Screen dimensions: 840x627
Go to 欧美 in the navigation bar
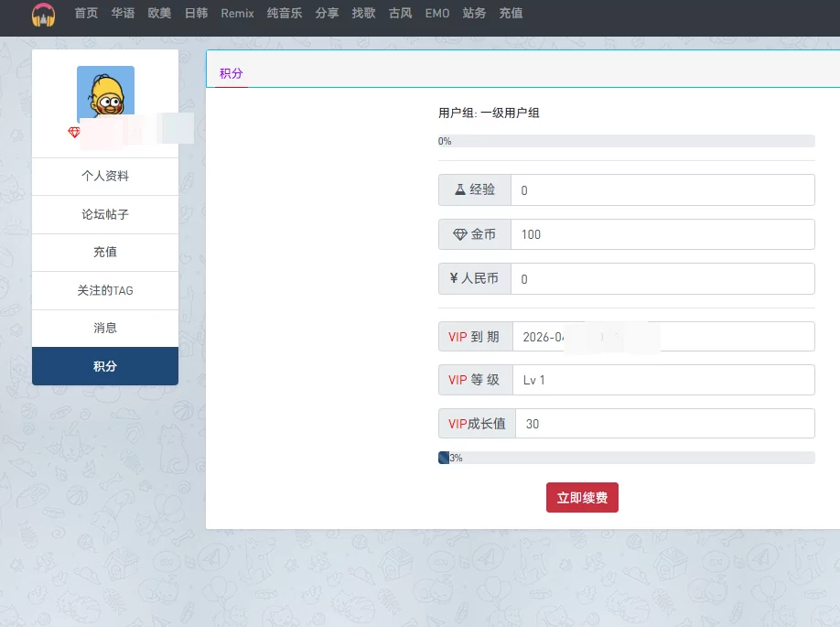[x=159, y=13]
